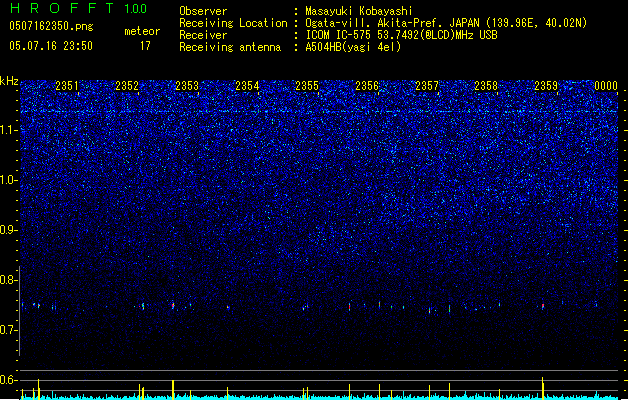Click the 0.9 kHz frequency axis label

[x=9, y=230]
